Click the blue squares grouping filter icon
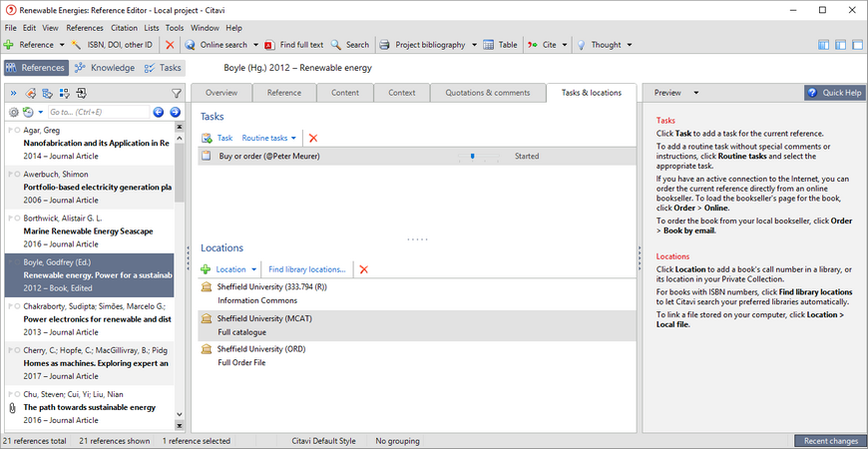The width and height of the screenshot is (868, 449). click(64, 93)
